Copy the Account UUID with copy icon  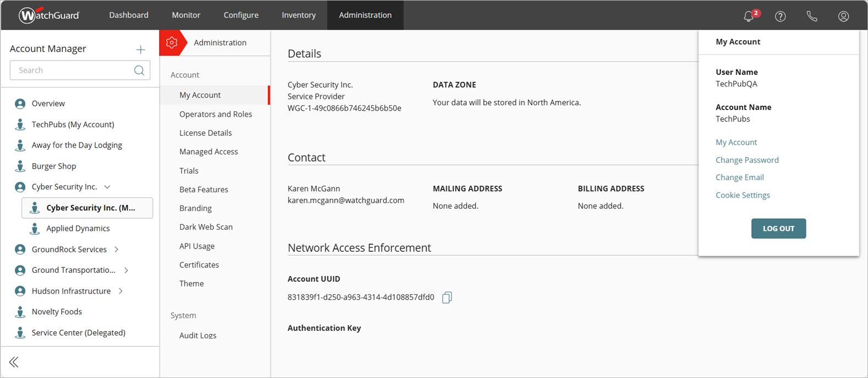pyautogui.click(x=447, y=298)
